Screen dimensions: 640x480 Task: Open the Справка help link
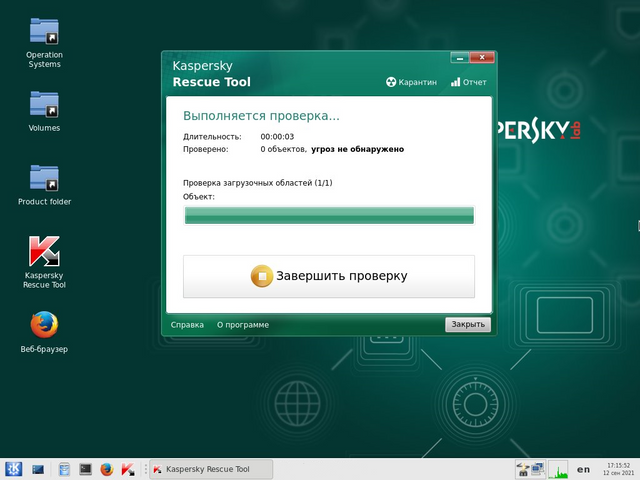pyautogui.click(x=187, y=325)
